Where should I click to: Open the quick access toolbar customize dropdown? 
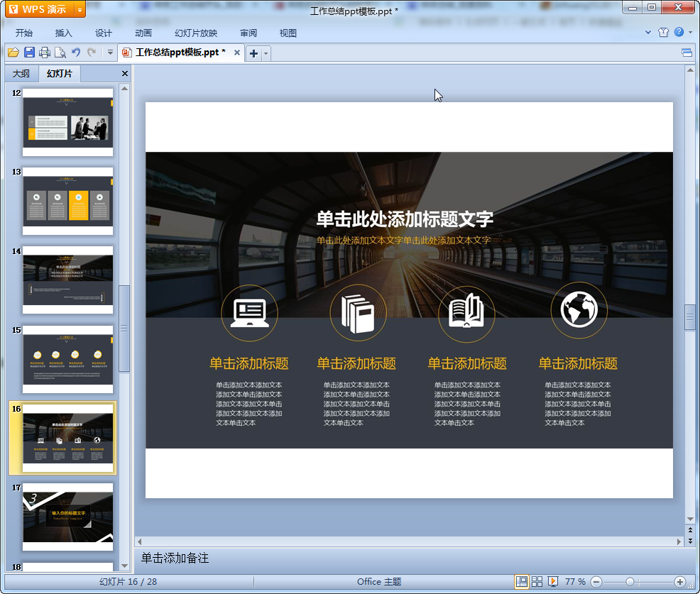(110, 53)
